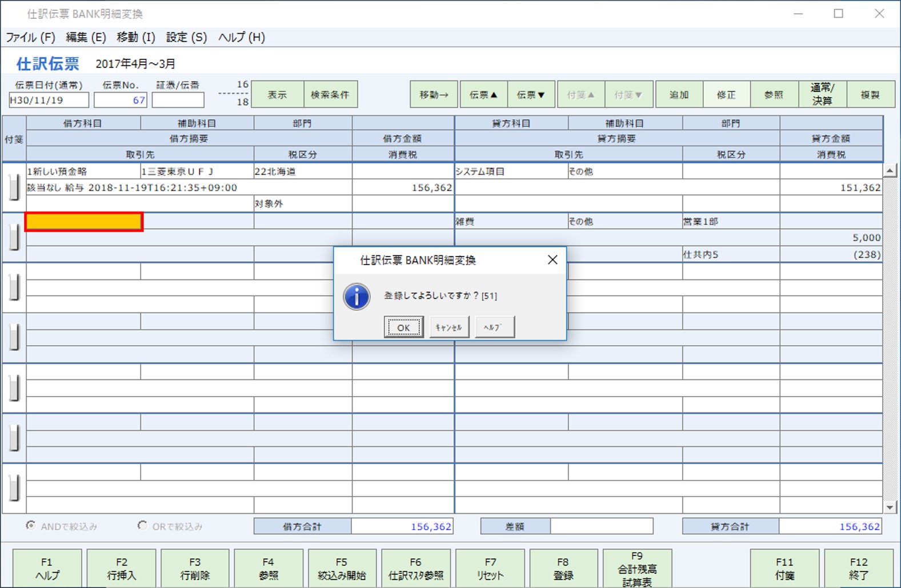Click the 移動→ toolbar button
The image size is (901, 588).
click(434, 94)
